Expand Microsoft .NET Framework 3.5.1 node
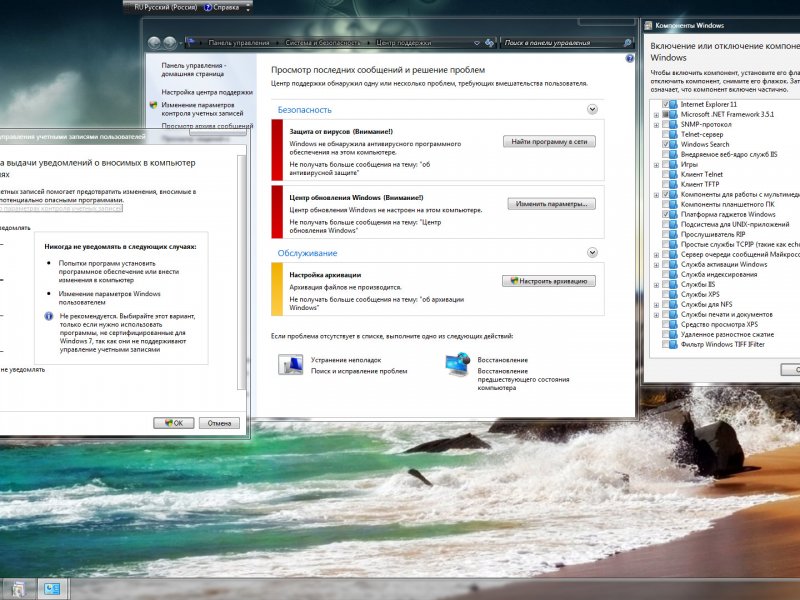Viewport: 800px width, 600px height. tap(657, 115)
